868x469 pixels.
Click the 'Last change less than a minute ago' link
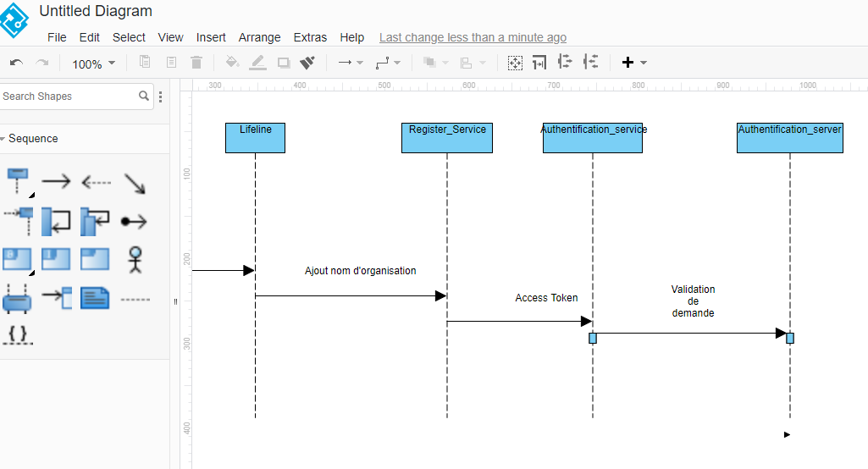[x=473, y=37]
